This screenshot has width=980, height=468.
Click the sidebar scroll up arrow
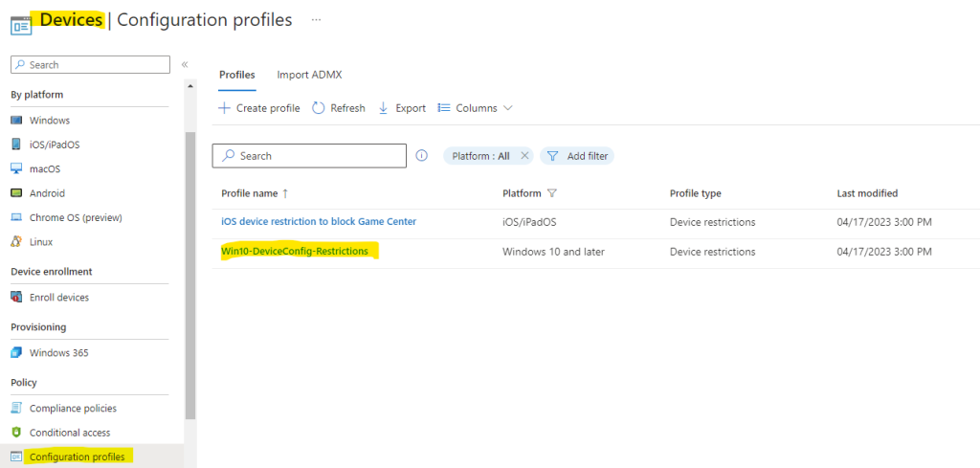190,85
